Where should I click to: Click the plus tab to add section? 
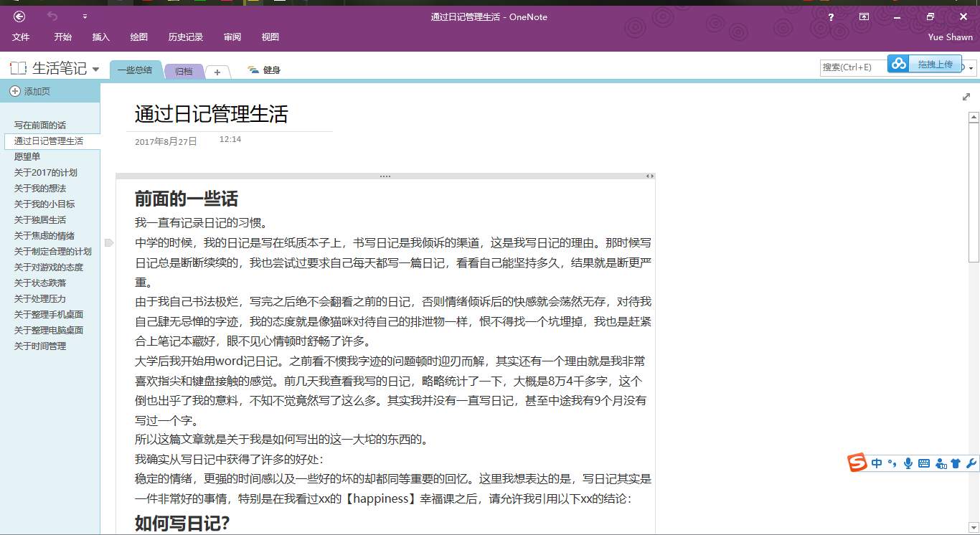point(217,72)
